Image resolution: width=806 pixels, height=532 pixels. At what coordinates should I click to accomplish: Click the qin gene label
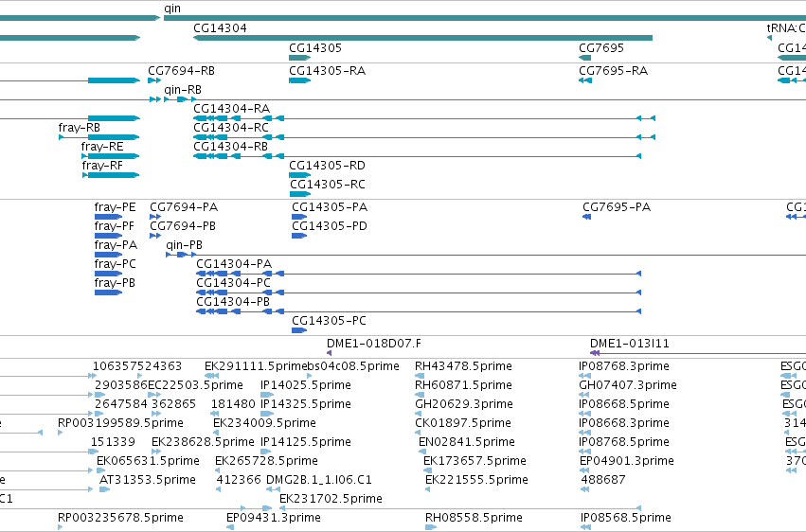pyautogui.click(x=172, y=9)
